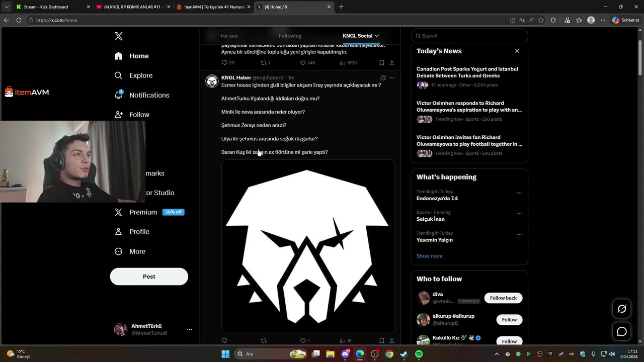The image size is (644, 362).
Task: Open options for Selçuk İnan trend
Action: (x=519, y=213)
